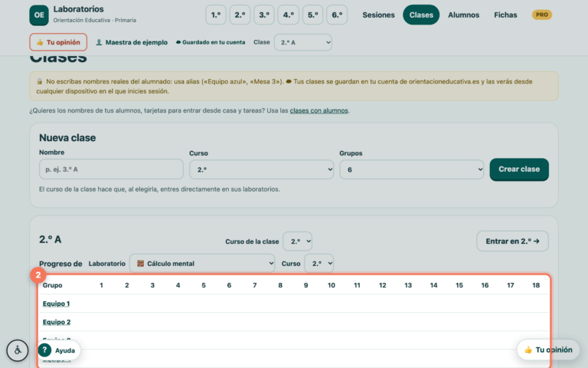The width and height of the screenshot is (588, 368).
Task: Click the OE logo icon
Action: pyautogui.click(x=39, y=15)
